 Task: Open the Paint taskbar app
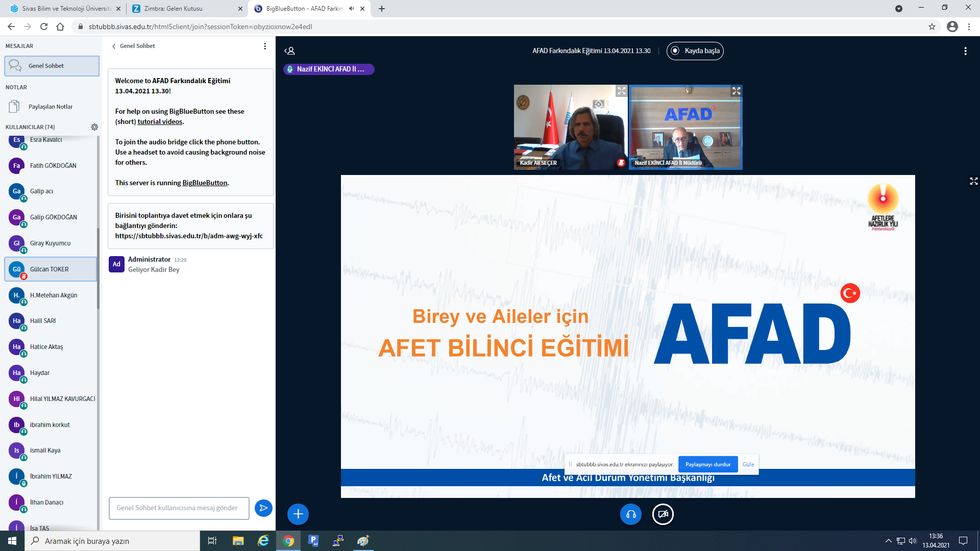coord(363,541)
